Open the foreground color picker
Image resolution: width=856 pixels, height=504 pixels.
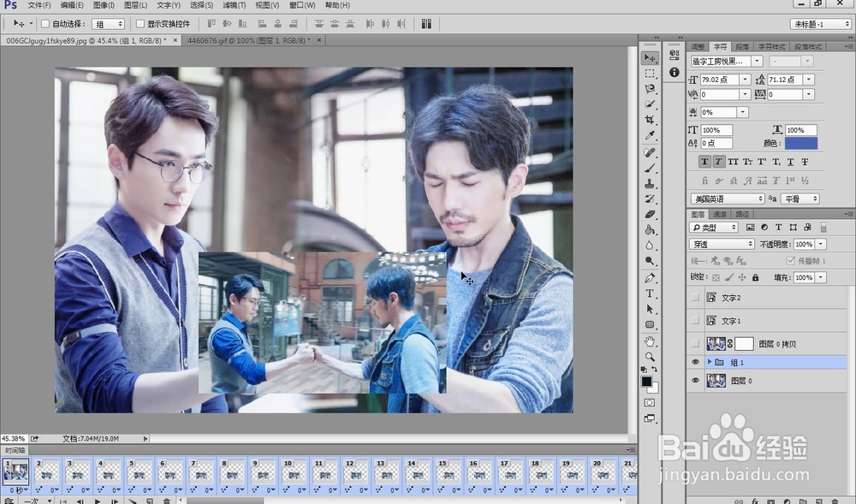[x=646, y=382]
